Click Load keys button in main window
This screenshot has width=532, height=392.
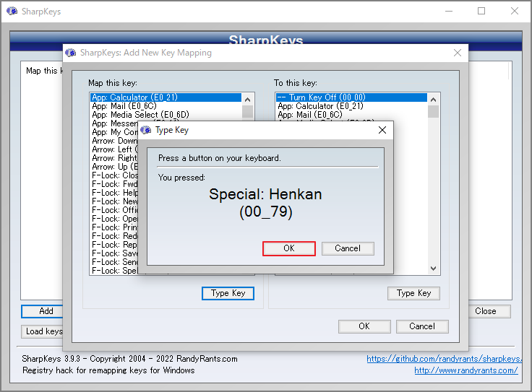point(42,331)
